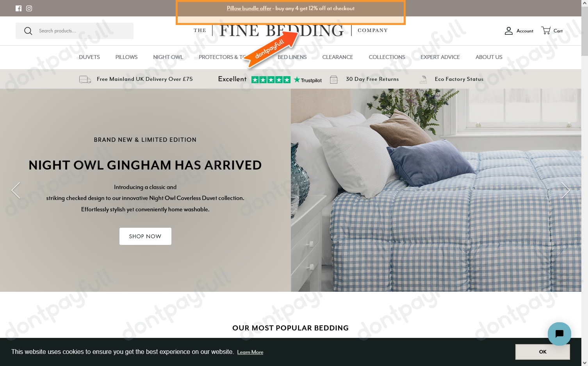Focus the Search products field
Viewport: 588px width, 366px height.
(75, 31)
